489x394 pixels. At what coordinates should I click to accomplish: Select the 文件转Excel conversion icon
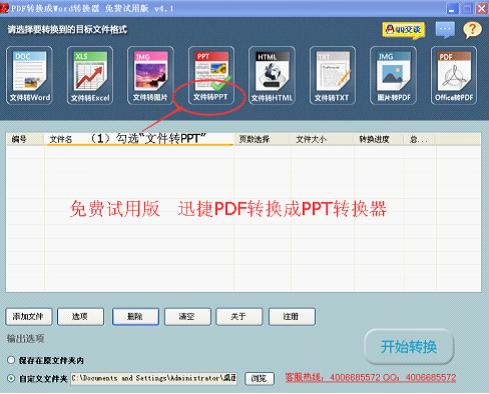[x=90, y=75]
